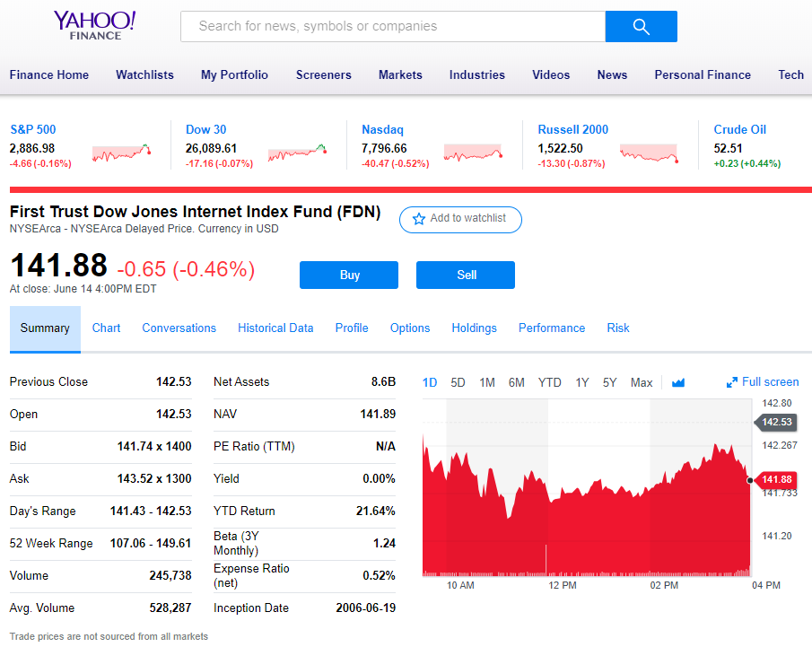812x647 pixels.
Task: Click the Nasdaq index link
Action: pyautogui.click(x=382, y=130)
